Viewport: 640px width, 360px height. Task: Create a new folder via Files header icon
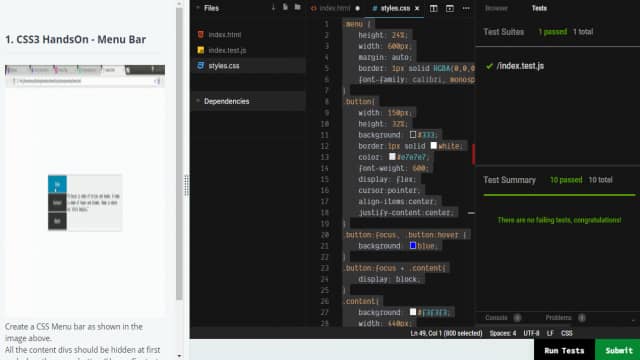pyautogui.click(x=298, y=7)
